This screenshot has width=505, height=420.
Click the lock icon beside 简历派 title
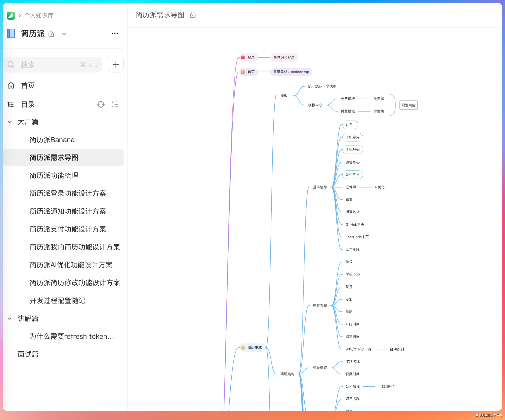(51, 34)
